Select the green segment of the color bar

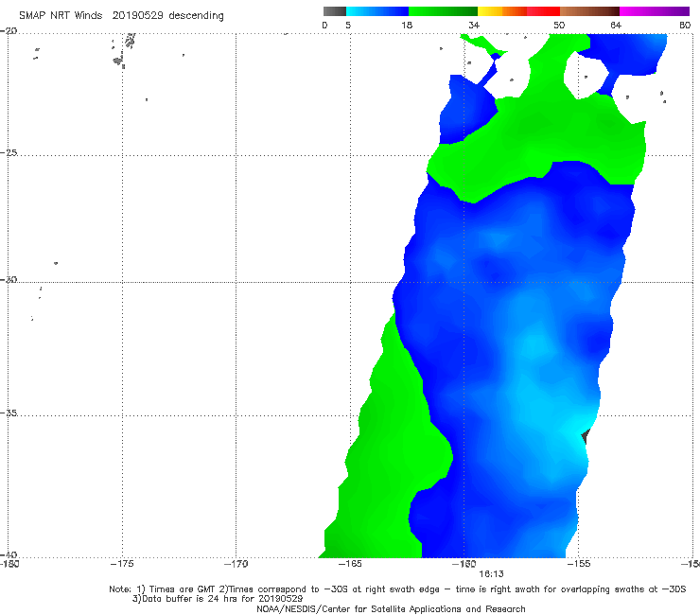pyautogui.click(x=443, y=11)
